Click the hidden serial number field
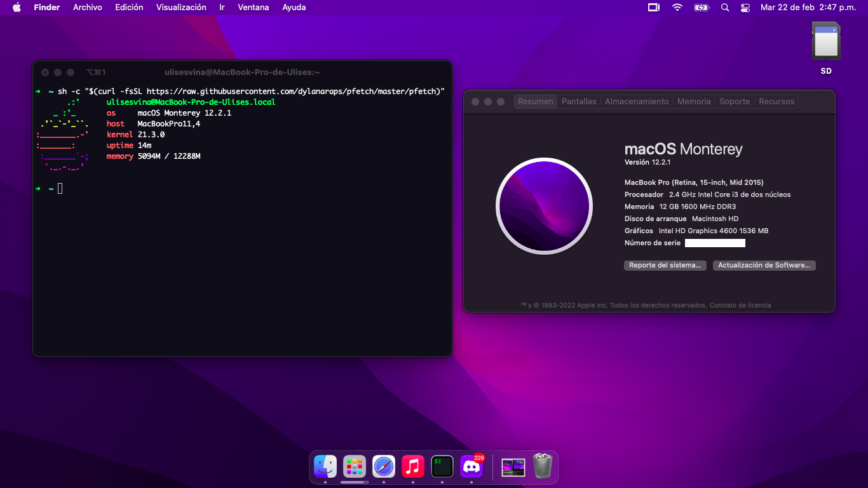Viewport: 868px width, 488px height. pos(715,243)
